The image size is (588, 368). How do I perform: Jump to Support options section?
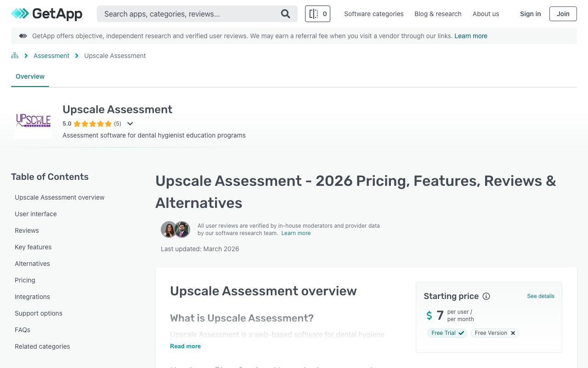tap(39, 313)
